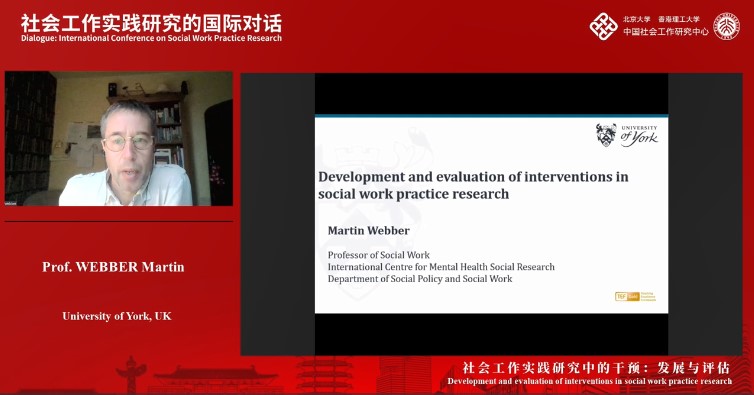The width and height of the screenshot is (754, 395).
Task: Click 'Department of Social Policy and Social Work'
Action: (420, 279)
